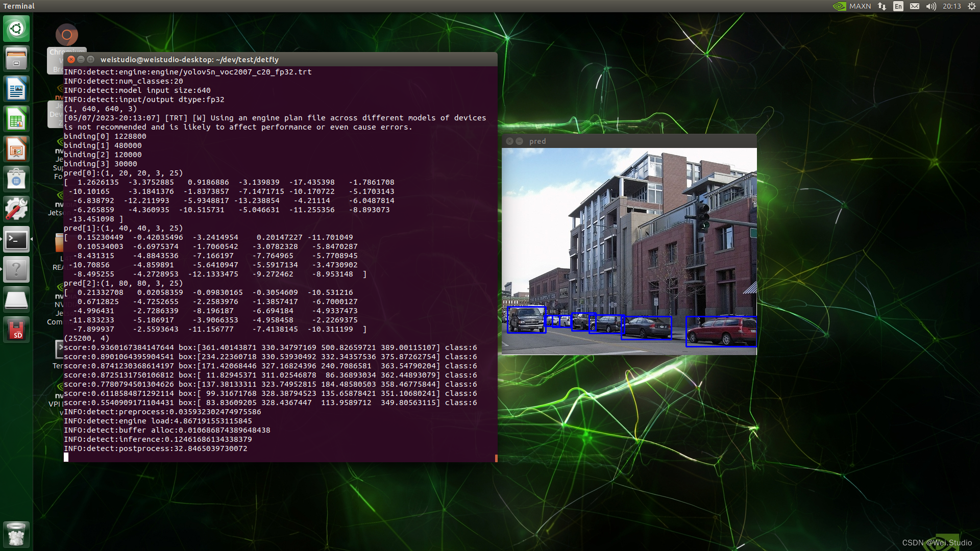Open the session power gear menu
This screenshot has width=980, height=551.
pyautogui.click(x=972, y=6)
